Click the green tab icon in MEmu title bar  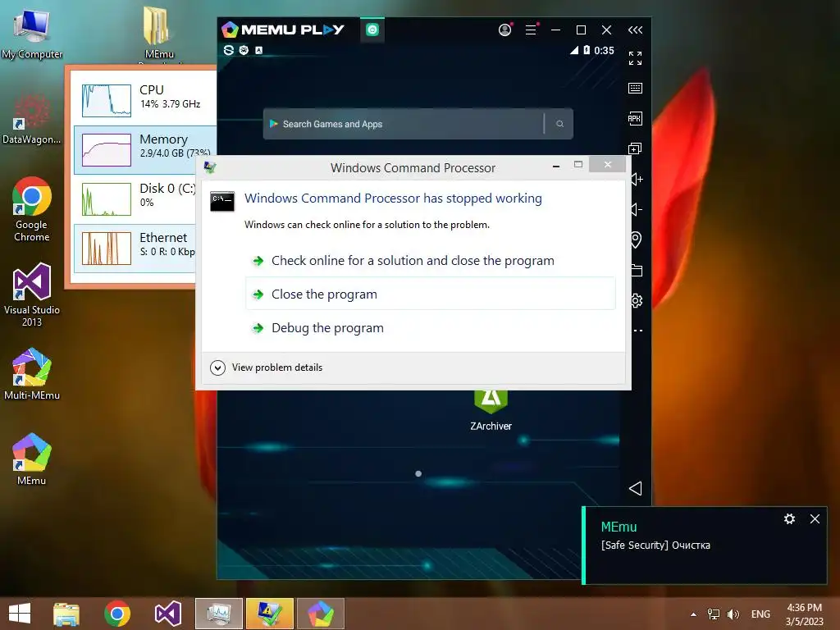pos(372,30)
